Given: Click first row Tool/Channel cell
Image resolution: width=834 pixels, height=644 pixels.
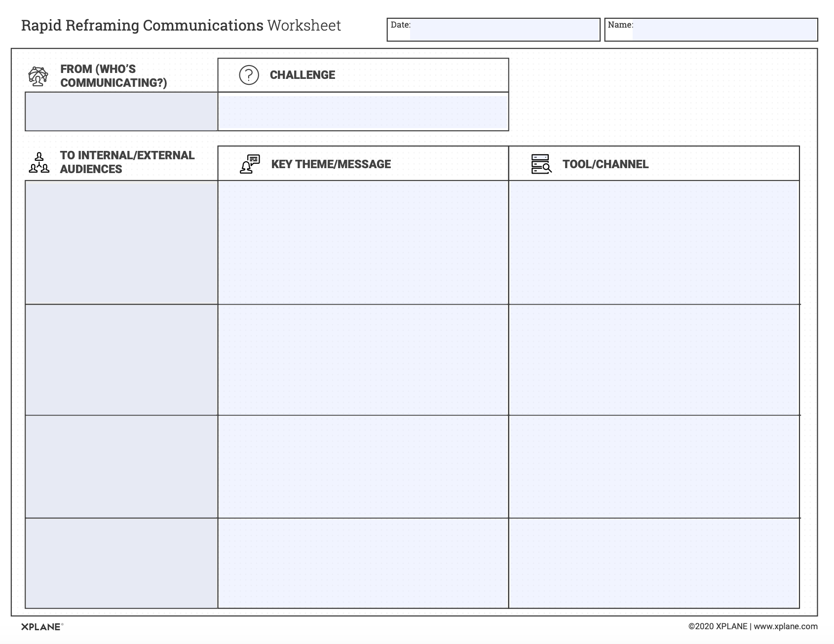Looking at the screenshot, I should tap(654, 242).
